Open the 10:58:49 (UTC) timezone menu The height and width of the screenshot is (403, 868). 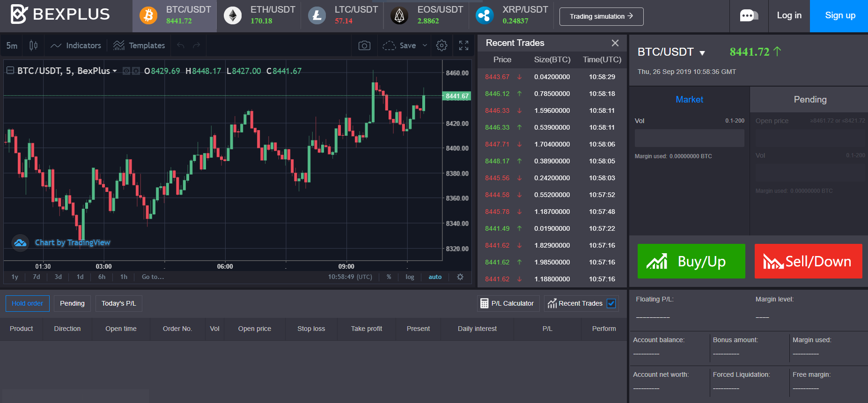coord(350,277)
